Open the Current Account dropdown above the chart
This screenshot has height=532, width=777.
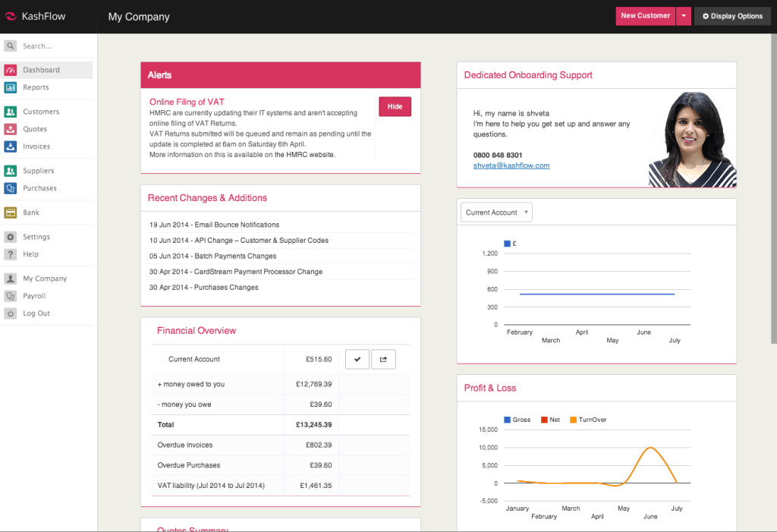point(495,212)
